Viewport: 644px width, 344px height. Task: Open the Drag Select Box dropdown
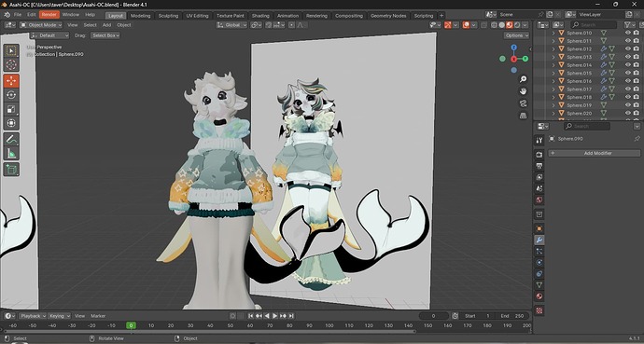(x=105, y=35)
